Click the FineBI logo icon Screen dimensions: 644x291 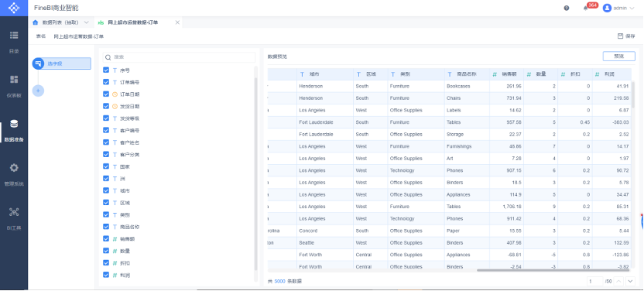point(14,8)
